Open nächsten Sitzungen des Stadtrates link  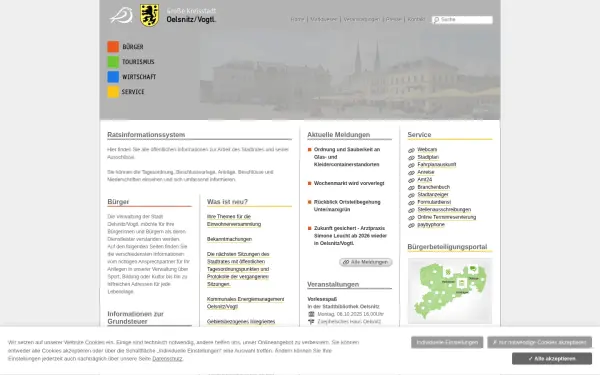[x=238, y=269]
